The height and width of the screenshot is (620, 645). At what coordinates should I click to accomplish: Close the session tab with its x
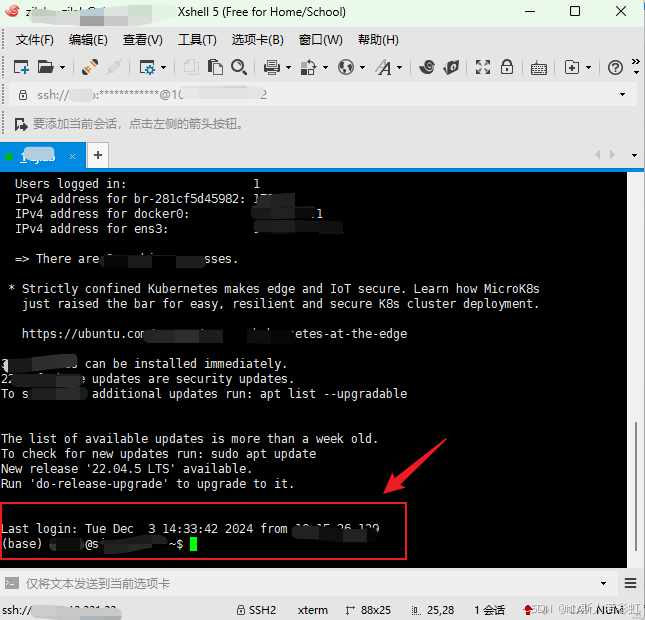72,156
